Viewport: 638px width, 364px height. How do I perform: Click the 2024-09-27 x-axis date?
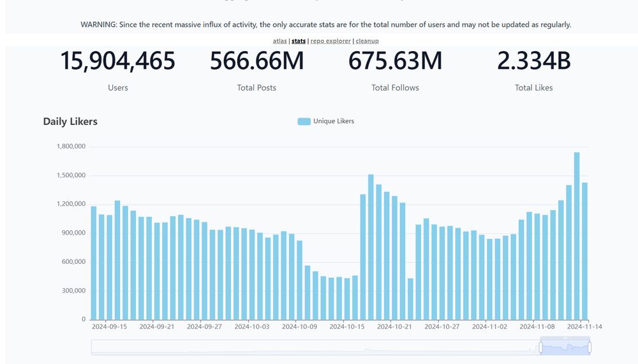coord(204,326)
